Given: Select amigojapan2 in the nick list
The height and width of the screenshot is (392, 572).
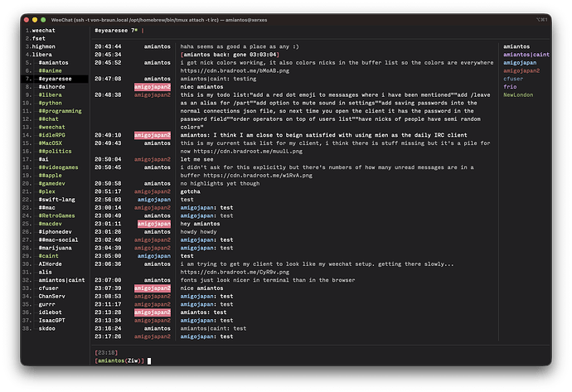Looking at the screenshot, I should tap(521, 70).
